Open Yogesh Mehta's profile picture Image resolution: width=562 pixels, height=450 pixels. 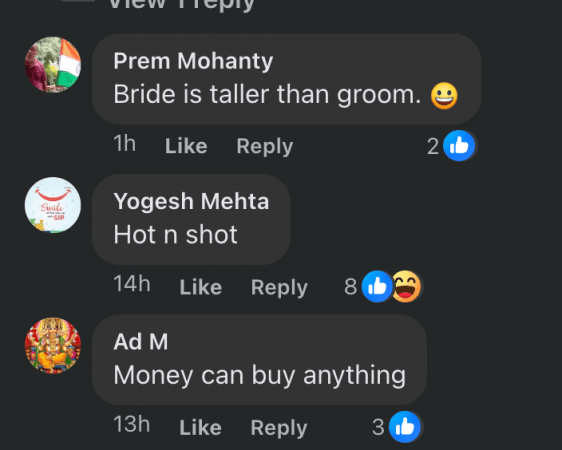(53, 205)
